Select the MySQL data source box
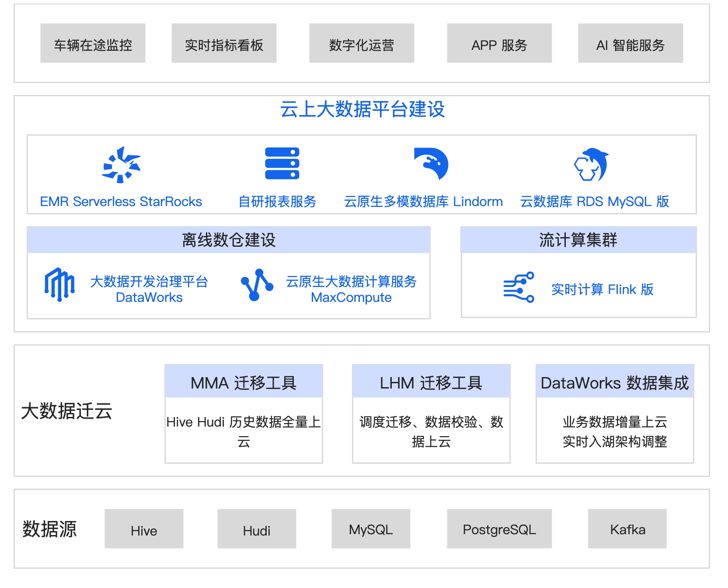Screen dimensions: 728x588 click(371, 528)
